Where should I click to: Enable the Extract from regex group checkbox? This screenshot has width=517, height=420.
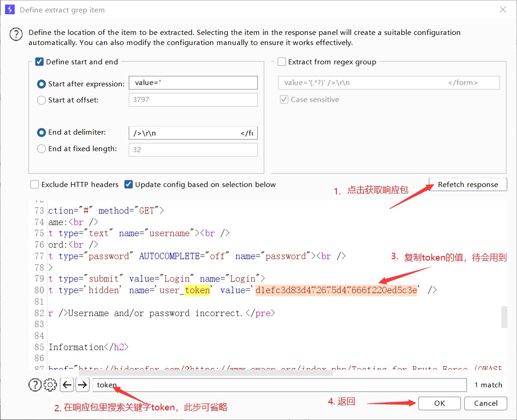(x=282, y=62)
